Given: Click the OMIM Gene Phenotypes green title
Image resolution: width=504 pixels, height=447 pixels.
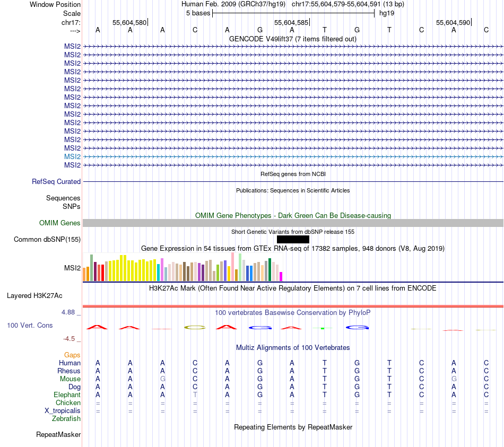Looking at the screenshot, I should pos(293,215).
